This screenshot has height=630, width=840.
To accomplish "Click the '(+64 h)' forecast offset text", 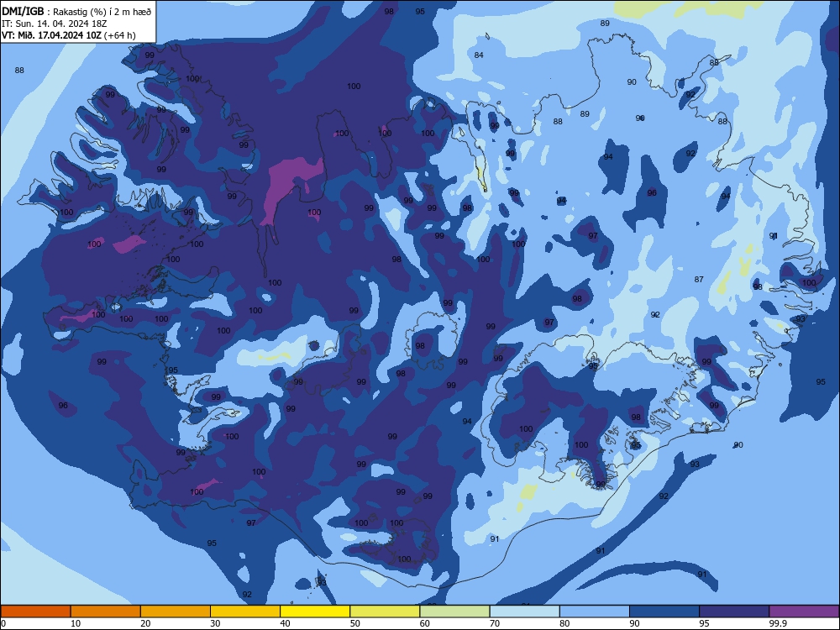I will 120,35.
